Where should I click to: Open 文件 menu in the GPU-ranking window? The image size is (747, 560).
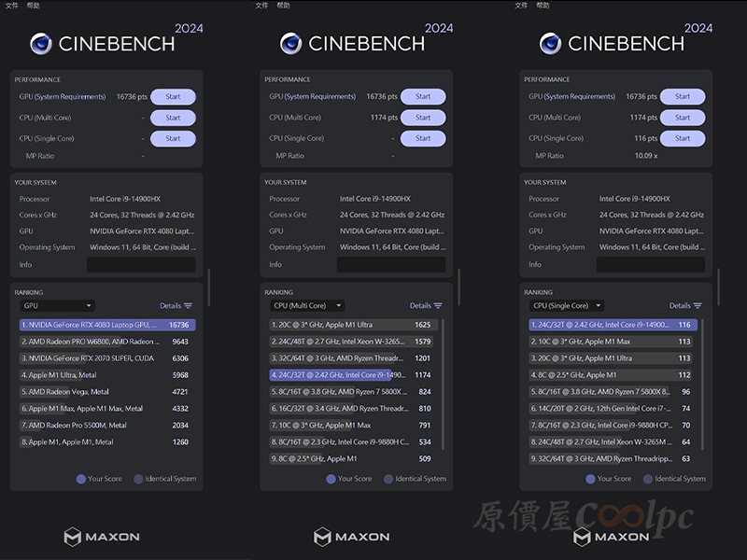tap(11, 6)
